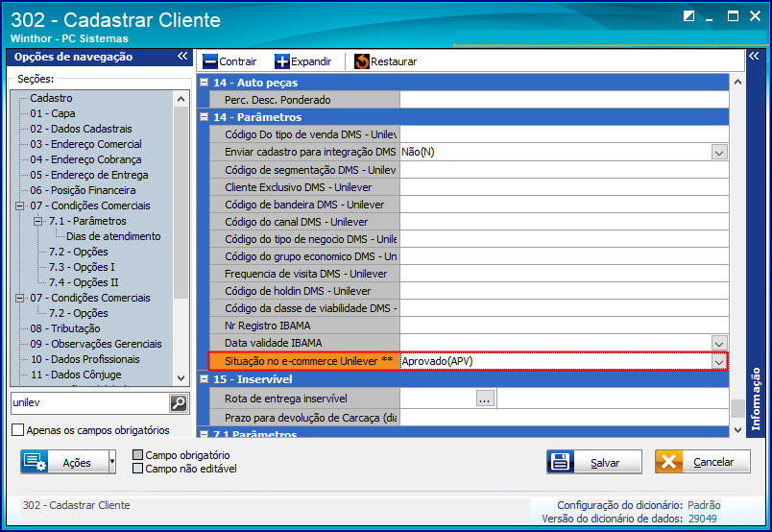Click the 29049 dictionary version link

pyautogui.click(x=703, y=519)
